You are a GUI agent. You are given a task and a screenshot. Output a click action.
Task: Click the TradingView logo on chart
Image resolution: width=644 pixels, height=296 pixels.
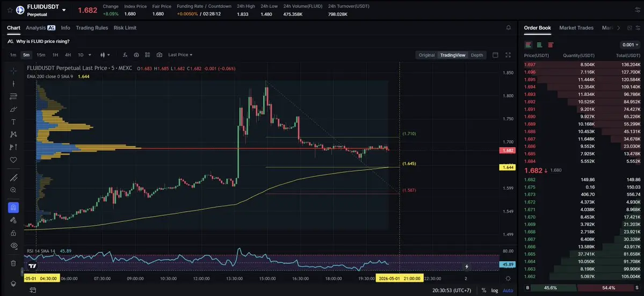pyautogui.click(x=32, y=266)
